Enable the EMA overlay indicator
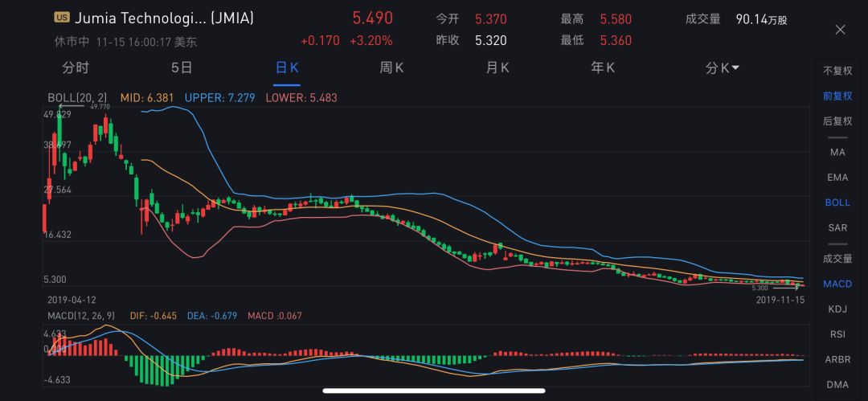 point(837,178)
